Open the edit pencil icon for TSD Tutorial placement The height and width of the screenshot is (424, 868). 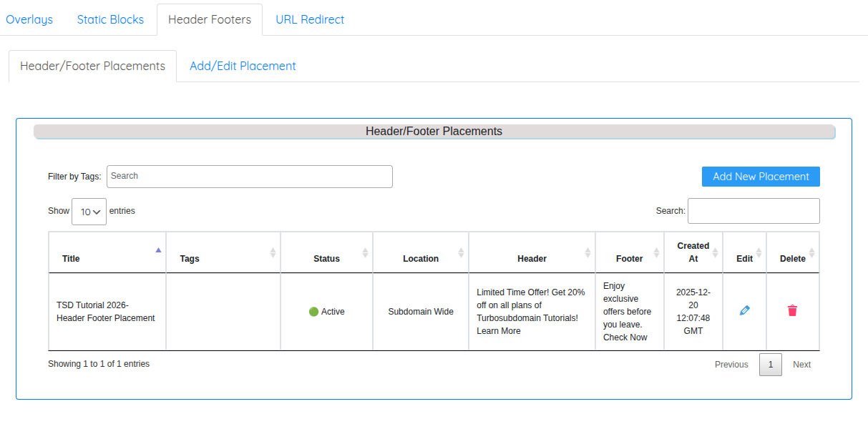(x=744, y=310)
